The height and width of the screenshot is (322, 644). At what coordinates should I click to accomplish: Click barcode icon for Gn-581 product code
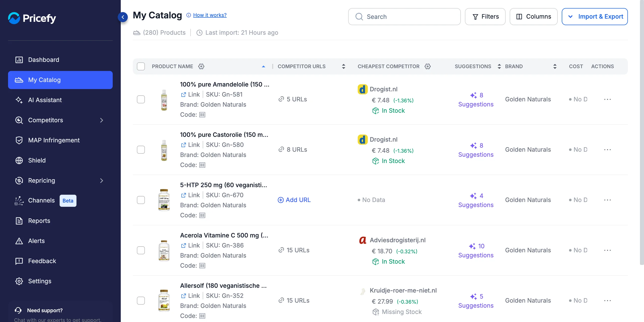click(202, 115)
